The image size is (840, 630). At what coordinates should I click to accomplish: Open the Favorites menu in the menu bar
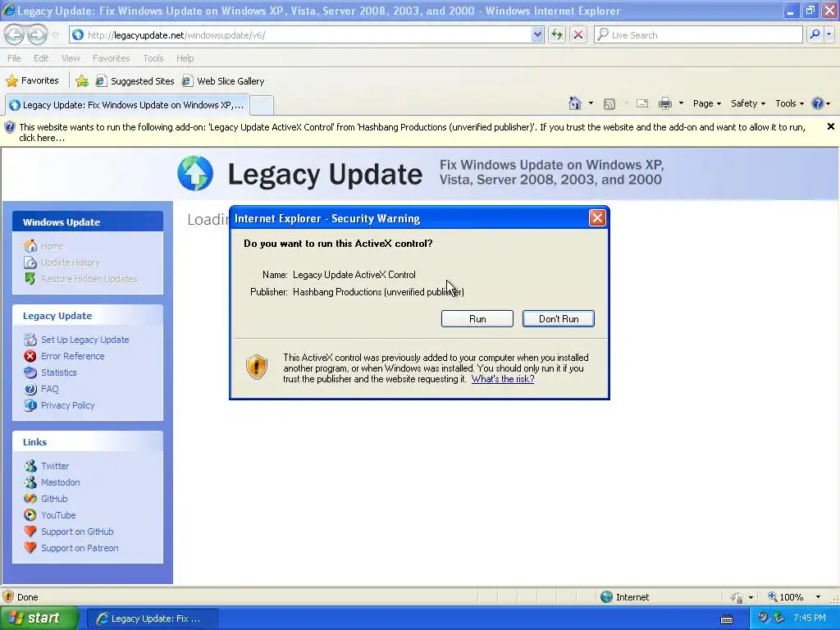(x=111, y=58)
